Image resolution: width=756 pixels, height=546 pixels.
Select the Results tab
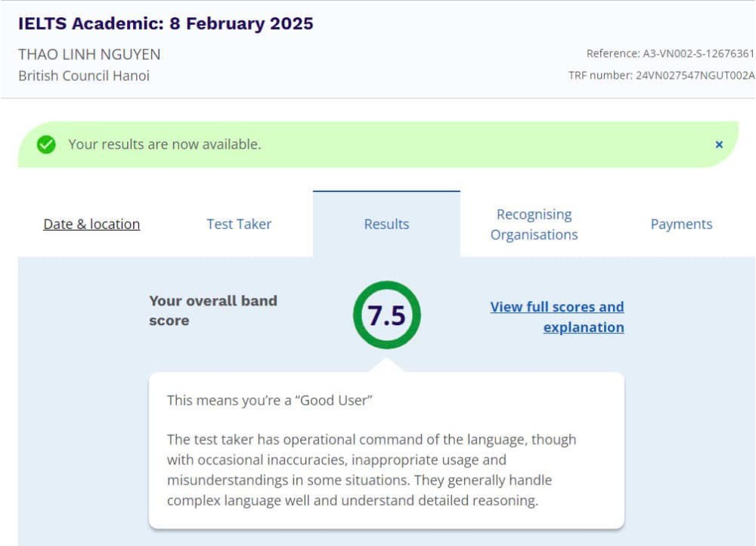point(386,224)
